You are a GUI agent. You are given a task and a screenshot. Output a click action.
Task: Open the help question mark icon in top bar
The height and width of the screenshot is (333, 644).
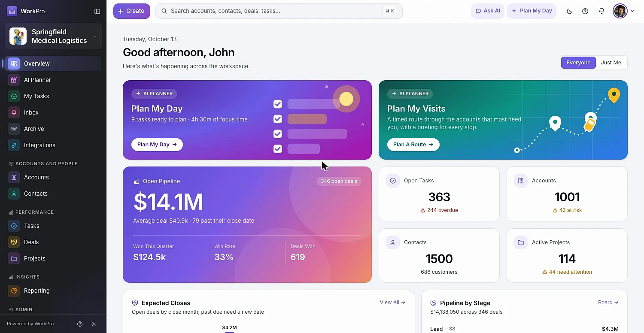pyautogui.click(x=585, y=11)
